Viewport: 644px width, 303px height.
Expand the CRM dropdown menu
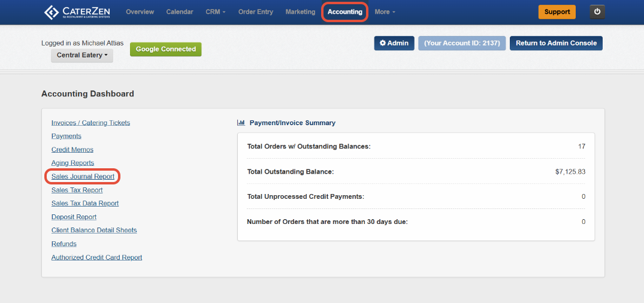[216, 12]
